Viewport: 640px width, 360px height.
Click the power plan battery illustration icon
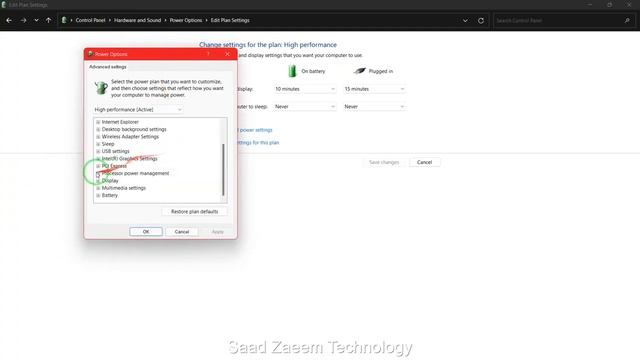click(101, 87)
